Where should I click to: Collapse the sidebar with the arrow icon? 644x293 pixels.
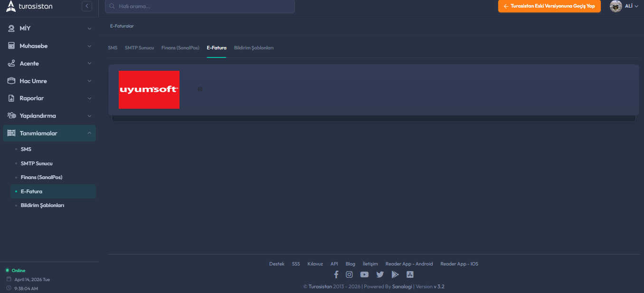point(87,6)
